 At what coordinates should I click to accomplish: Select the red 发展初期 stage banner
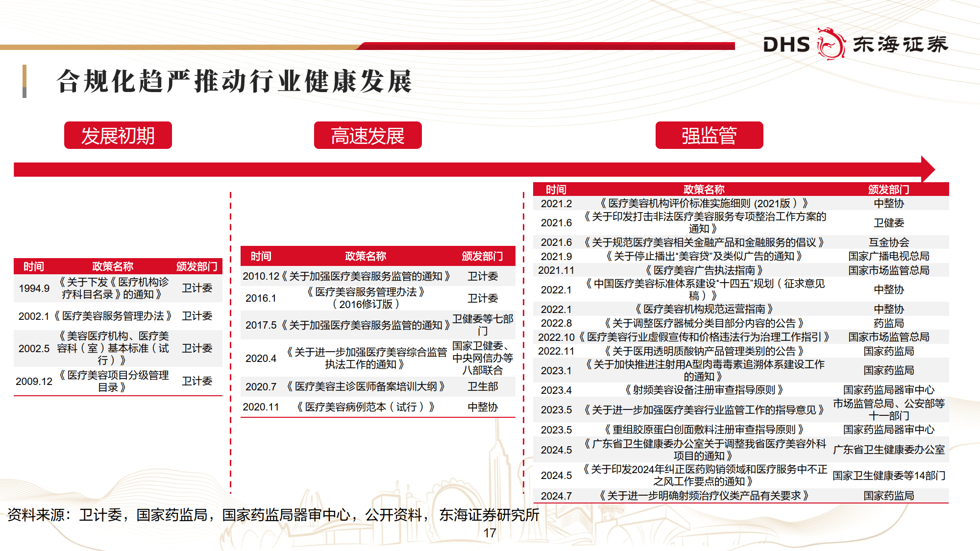pos(118,135)
